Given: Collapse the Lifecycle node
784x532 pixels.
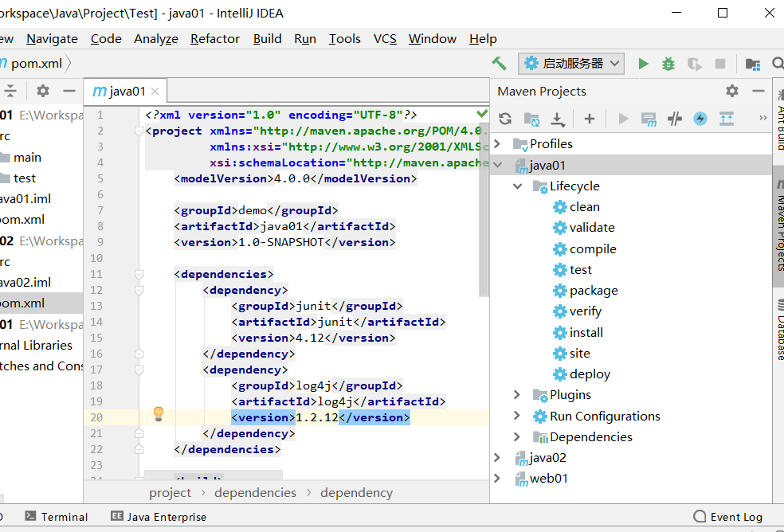Looking at the screenshot, I should click(518, 186).
